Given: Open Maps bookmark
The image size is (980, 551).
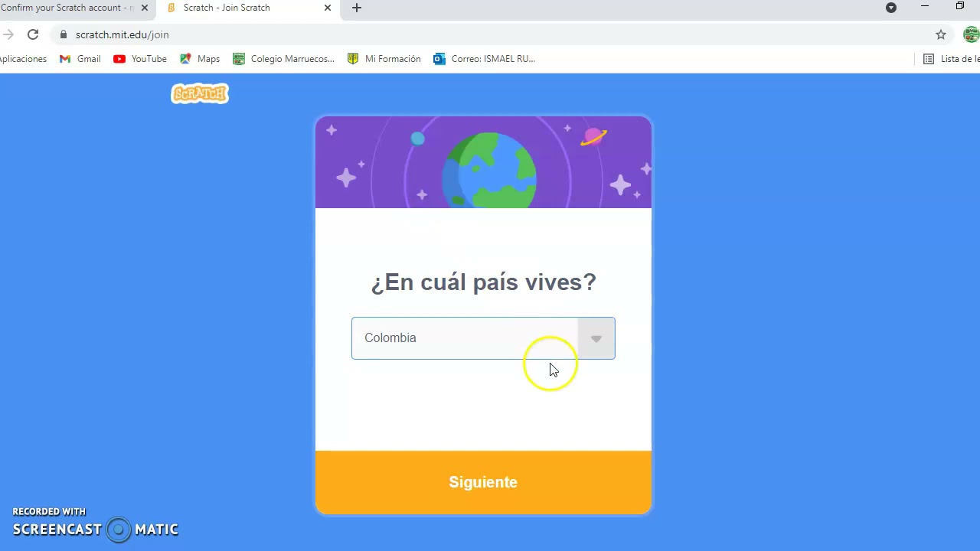Looking at the screenshot, I should coord(199,59).
